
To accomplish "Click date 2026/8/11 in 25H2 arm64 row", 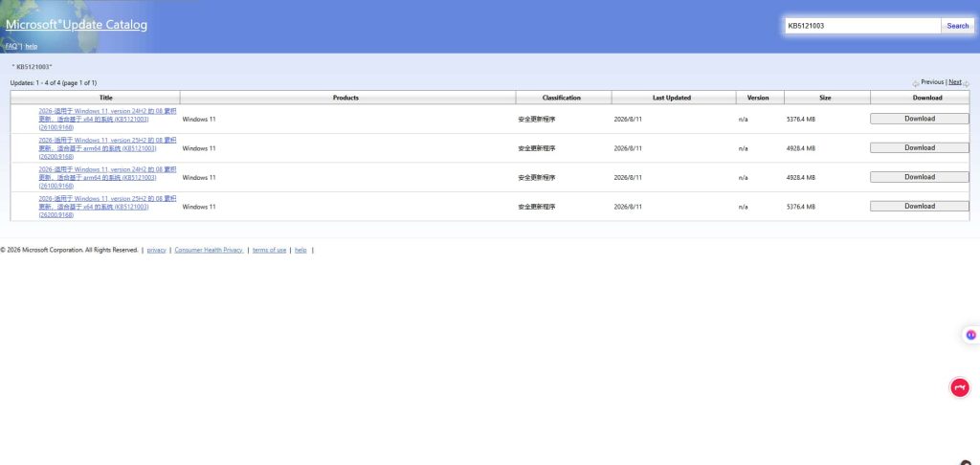I will click(x=628, y=148).
